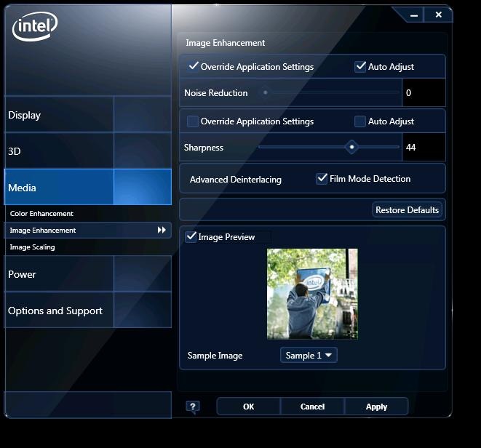Minimize the Intel control panel window
481x448 pixels.
point(414,15)
